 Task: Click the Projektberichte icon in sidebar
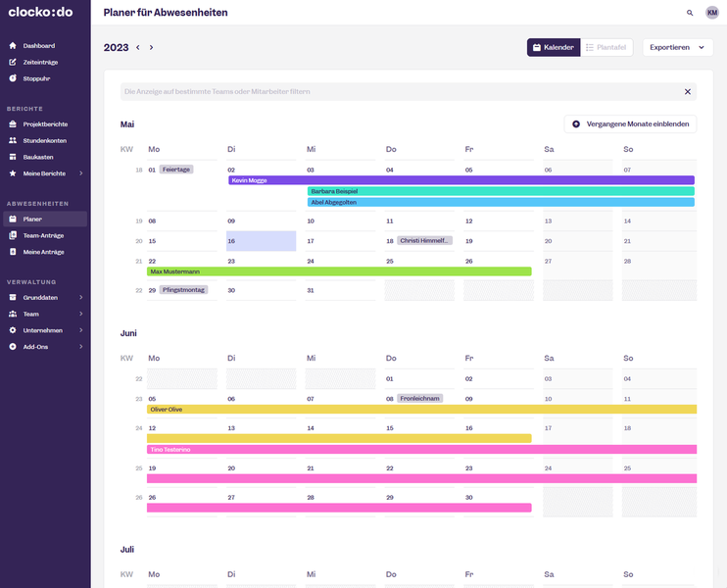(13, 123)
